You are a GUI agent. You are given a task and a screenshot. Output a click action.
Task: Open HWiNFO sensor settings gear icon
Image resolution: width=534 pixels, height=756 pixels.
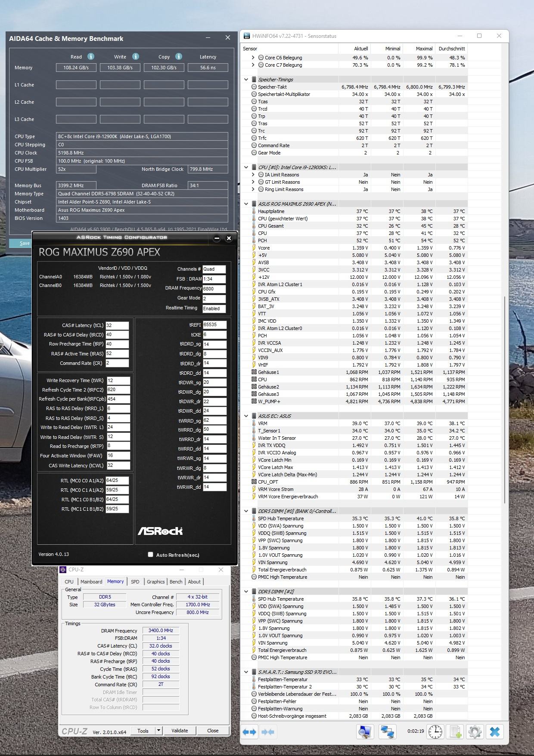pos(475,732)
